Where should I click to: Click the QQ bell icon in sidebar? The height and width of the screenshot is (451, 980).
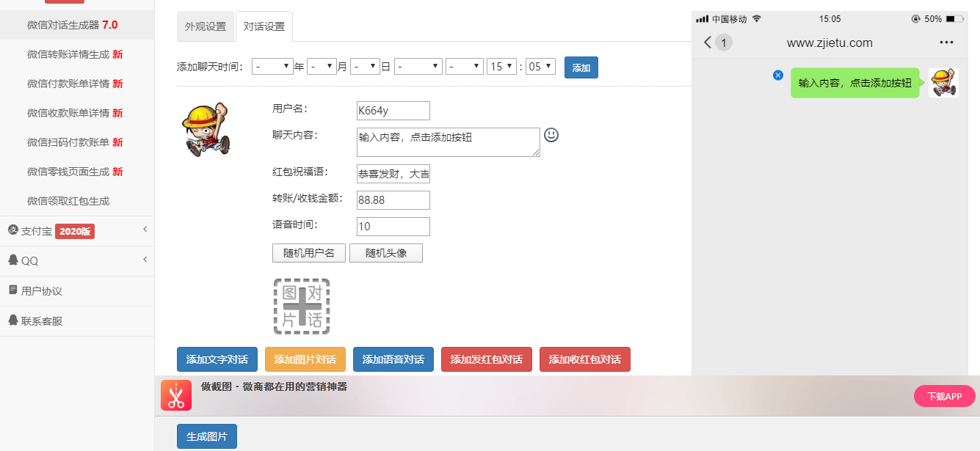click(12, 260)
